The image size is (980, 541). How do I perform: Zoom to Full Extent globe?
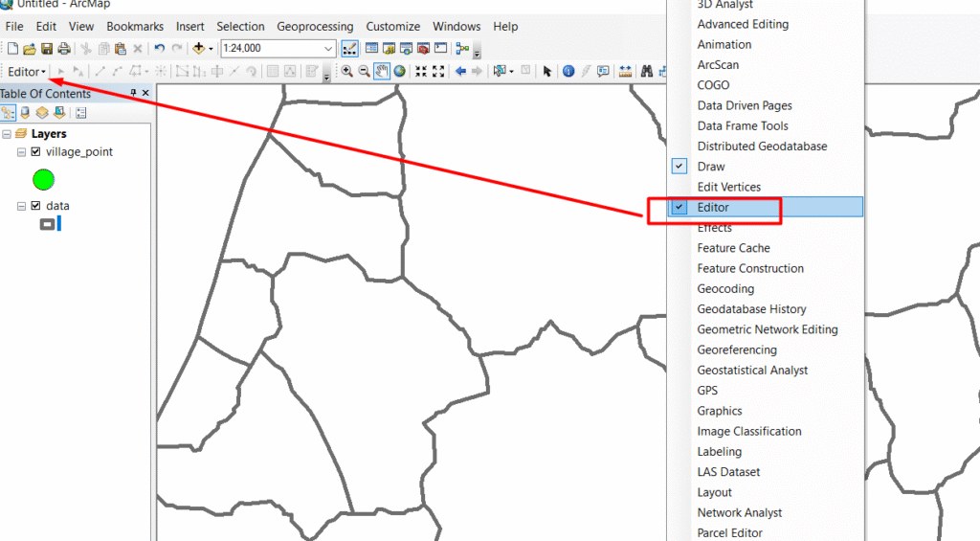tap(400, 71)
